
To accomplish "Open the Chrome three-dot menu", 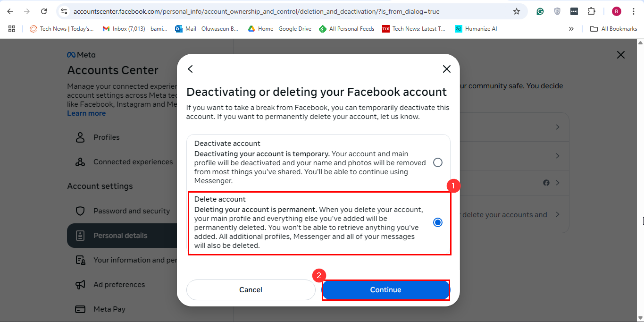I will 634,11.
